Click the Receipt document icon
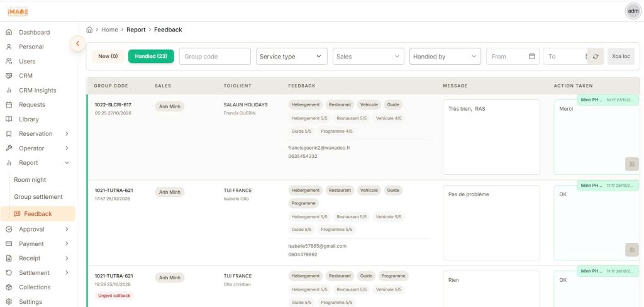Screen dimensions: 644x307 pyautogui.click(x=9, y=258)
